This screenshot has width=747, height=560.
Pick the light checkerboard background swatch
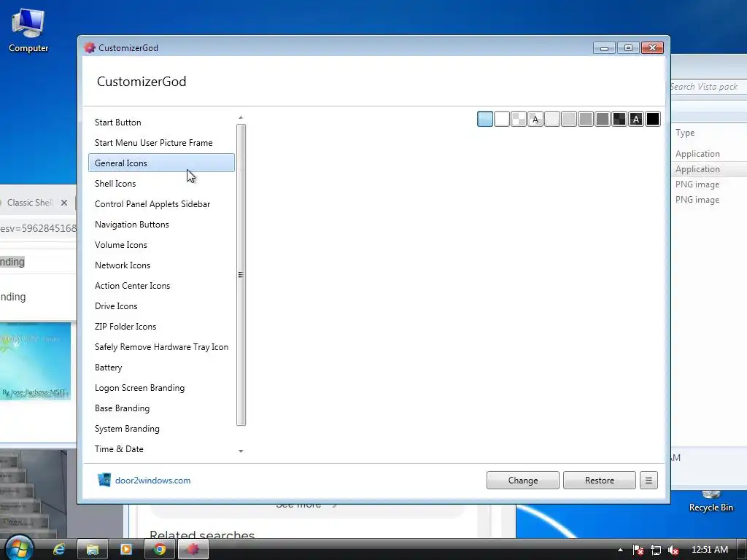click(x=519, y=119)
